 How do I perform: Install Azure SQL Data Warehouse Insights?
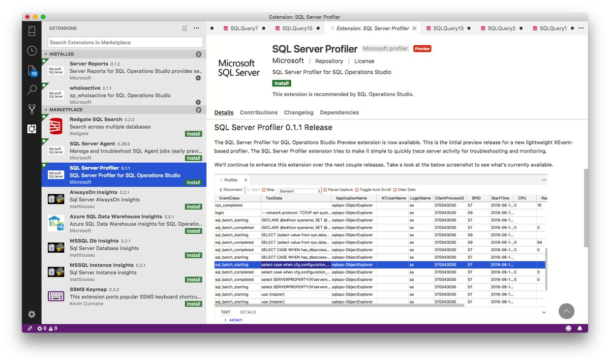tap(193, 231)
